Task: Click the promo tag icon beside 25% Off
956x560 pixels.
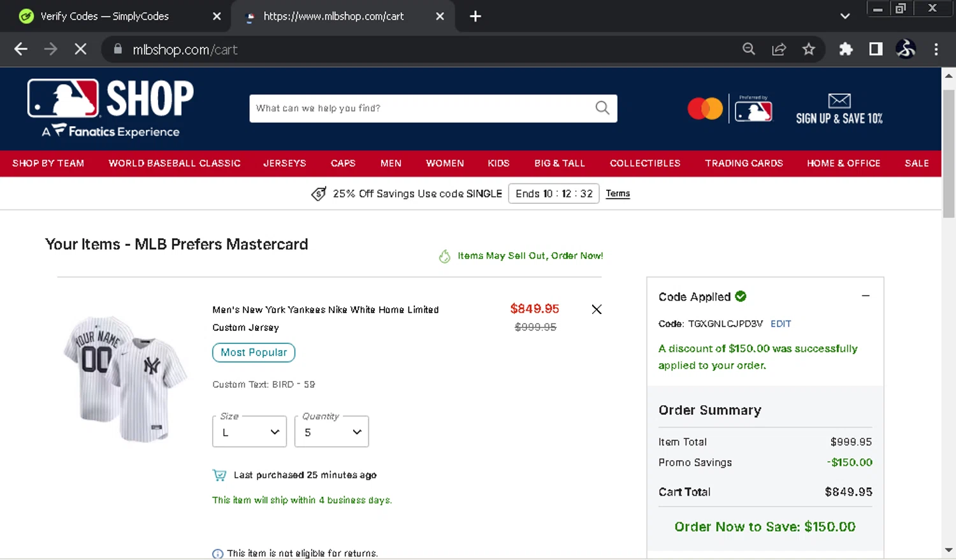Action: pos(319,194)
